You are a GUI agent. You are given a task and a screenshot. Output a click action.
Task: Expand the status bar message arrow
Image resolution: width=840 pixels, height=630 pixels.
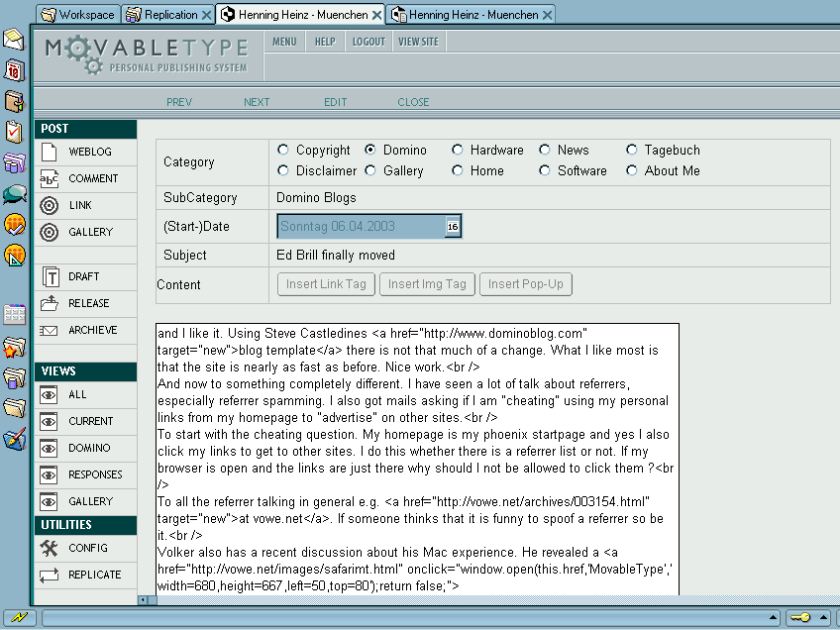coord(773,618)
